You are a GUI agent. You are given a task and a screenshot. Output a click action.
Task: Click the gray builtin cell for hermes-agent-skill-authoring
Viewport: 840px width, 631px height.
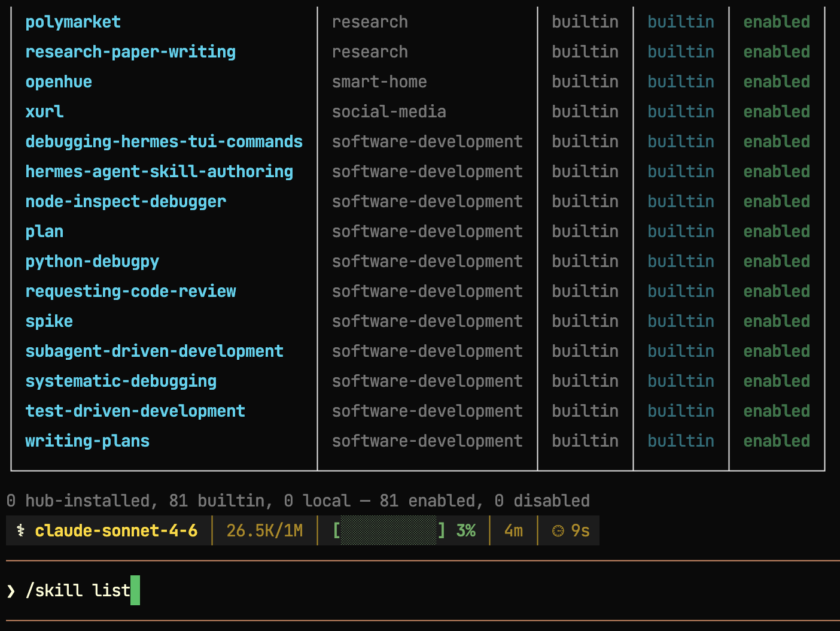[x=585, y=172]
